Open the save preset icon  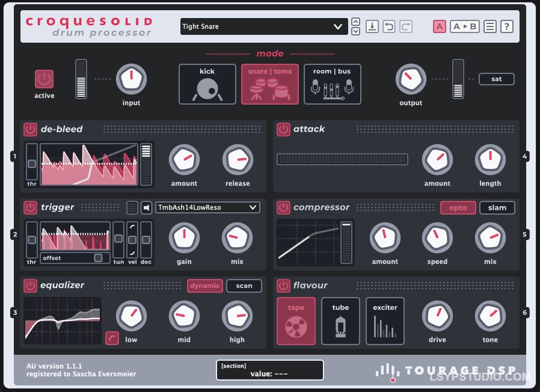coord(373,26)
